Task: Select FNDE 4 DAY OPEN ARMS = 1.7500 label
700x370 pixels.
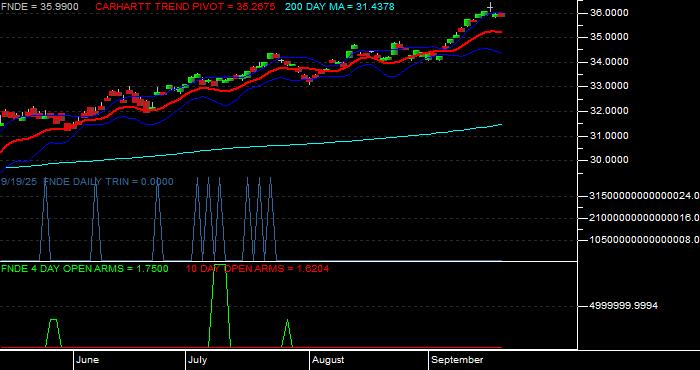Action: point(85,269)
